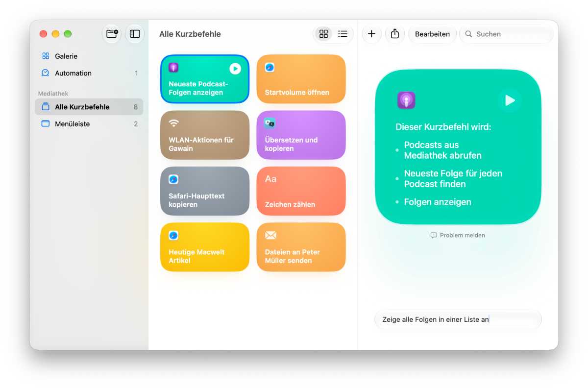
Task: Add a new shortcut with the plus button
Action: click(371, 34)
